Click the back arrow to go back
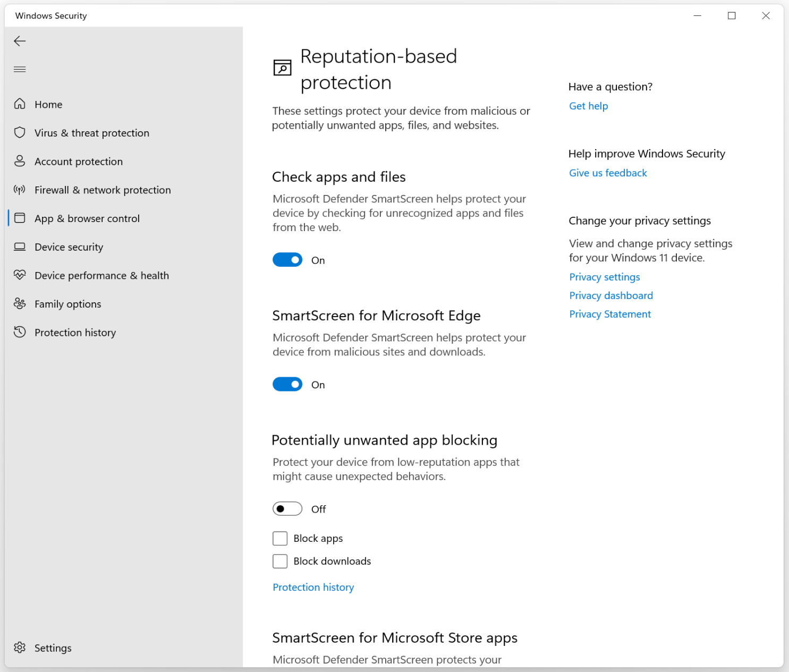 pyautogui.click(x=20, y=41)
